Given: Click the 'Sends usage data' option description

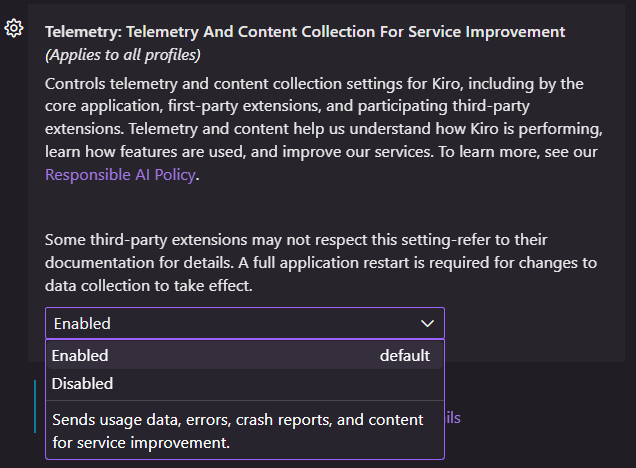Looking at the screenshot, I should 238,431.
